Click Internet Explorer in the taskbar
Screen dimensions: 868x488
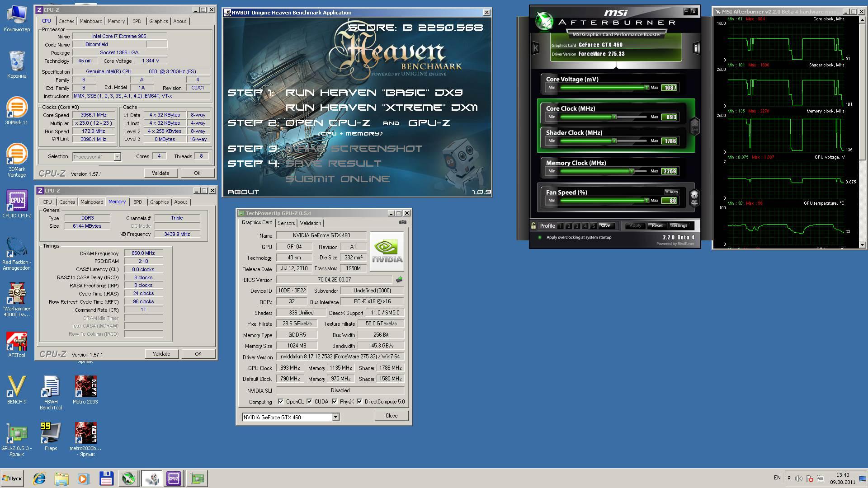(x=39, y=479)
